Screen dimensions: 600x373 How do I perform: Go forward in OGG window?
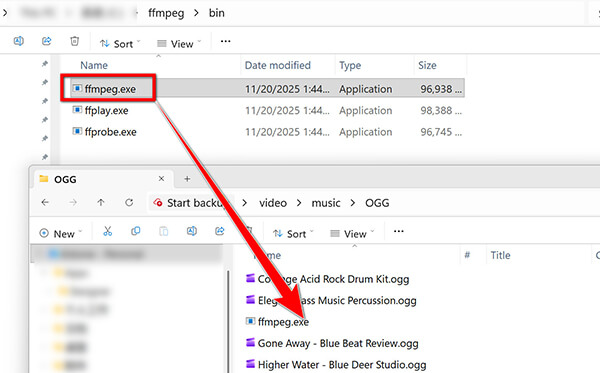tap(73, 202)
